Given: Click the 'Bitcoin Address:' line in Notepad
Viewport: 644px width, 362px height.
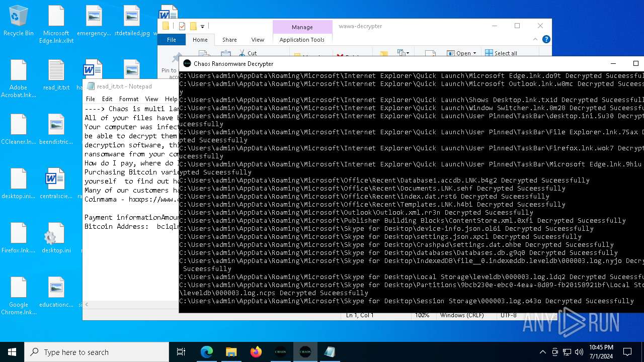Looking at the screenshot, I should click(131, 226).
